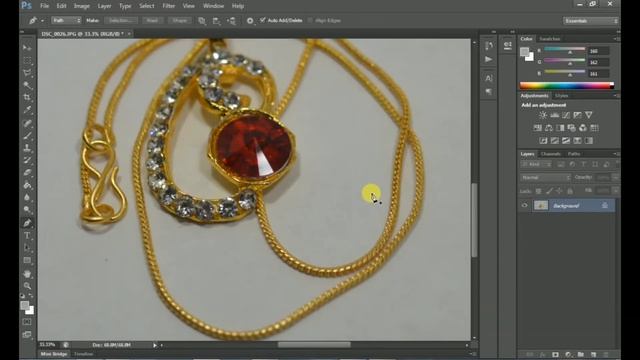This screenshot has height=360, width=640.
Task: Open the File menu
Action: pos(44,6)
